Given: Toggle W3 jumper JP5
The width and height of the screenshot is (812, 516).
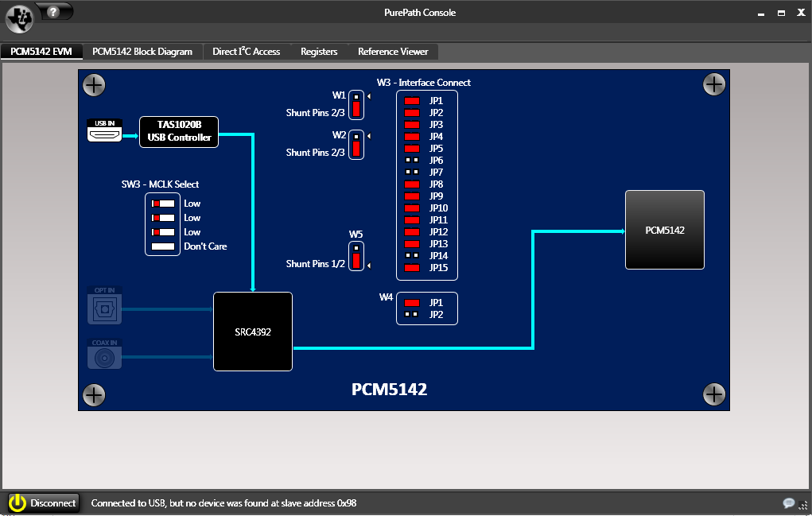Looking at the screenshot, I should click(412, 149).
